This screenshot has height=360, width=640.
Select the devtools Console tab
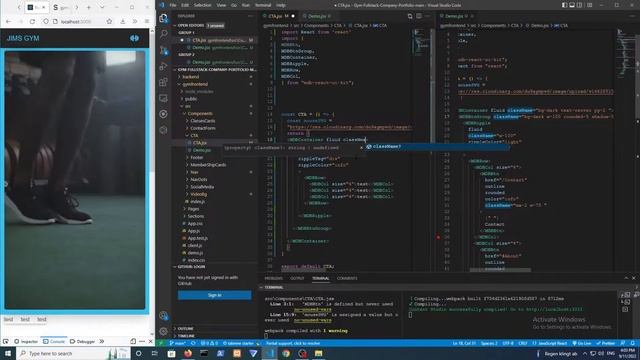pos(54,341)
